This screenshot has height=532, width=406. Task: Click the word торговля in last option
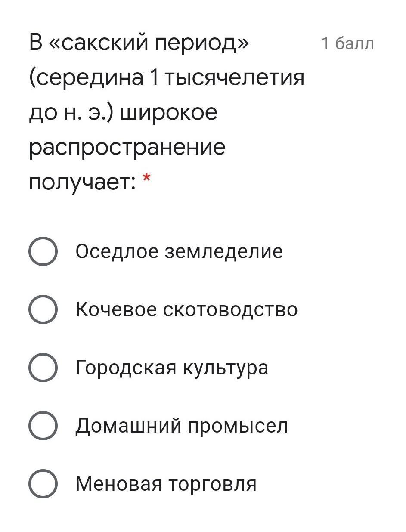coord(212,484)
